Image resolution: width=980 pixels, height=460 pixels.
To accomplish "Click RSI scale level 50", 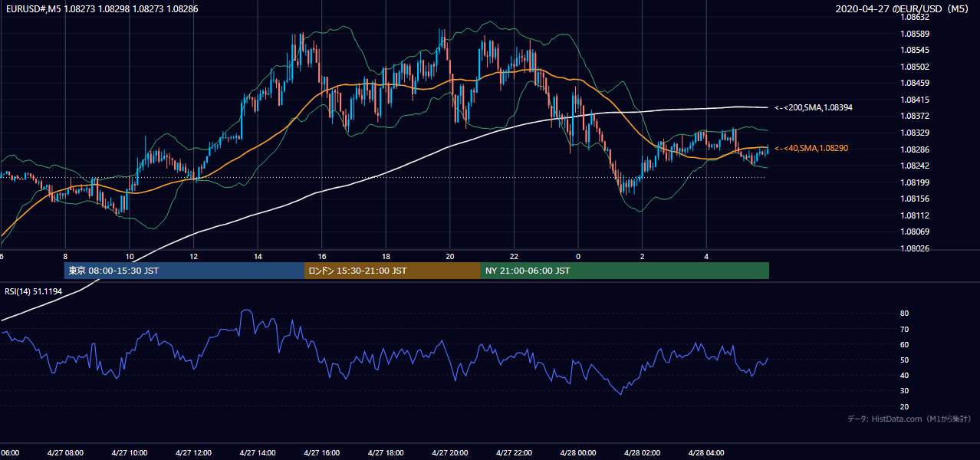I will (905, 360).
